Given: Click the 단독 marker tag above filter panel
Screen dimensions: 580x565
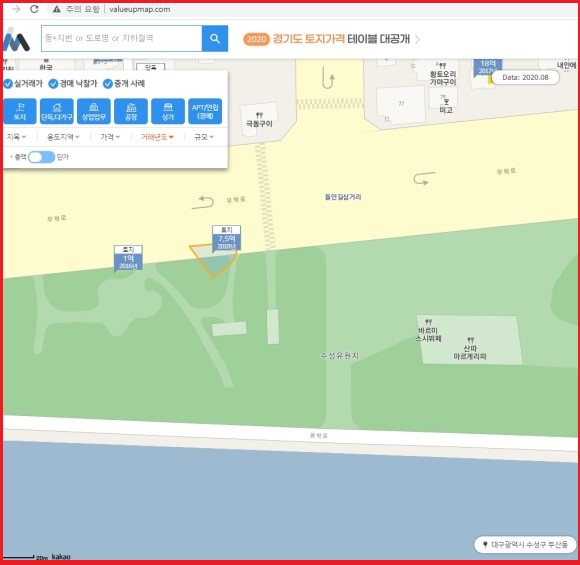Looking at the screenshot, I should (151, 67).
